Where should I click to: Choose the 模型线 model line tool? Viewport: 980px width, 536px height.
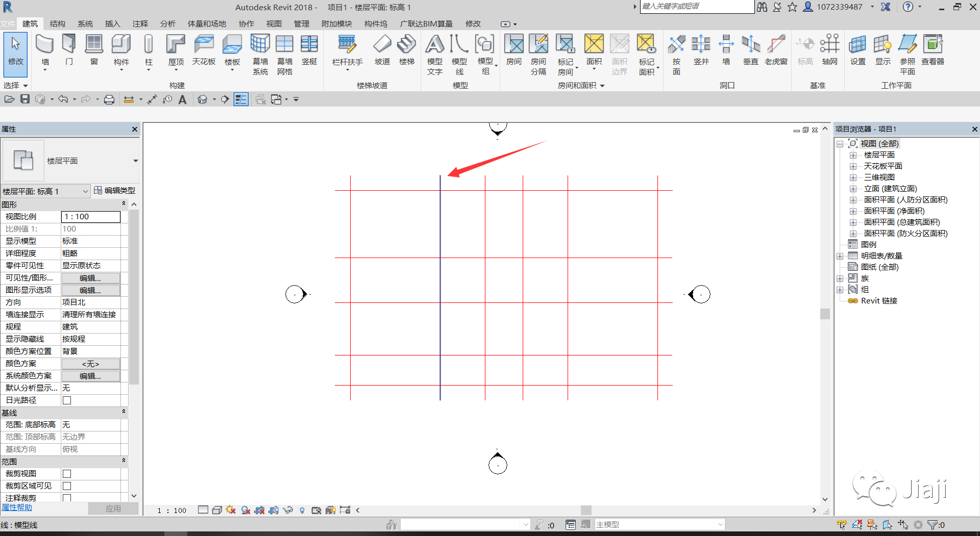(x=459, y=55)
